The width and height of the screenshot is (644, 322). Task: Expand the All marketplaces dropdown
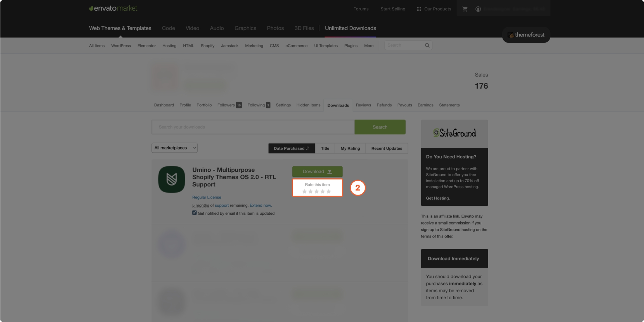[x=174, y=148]
